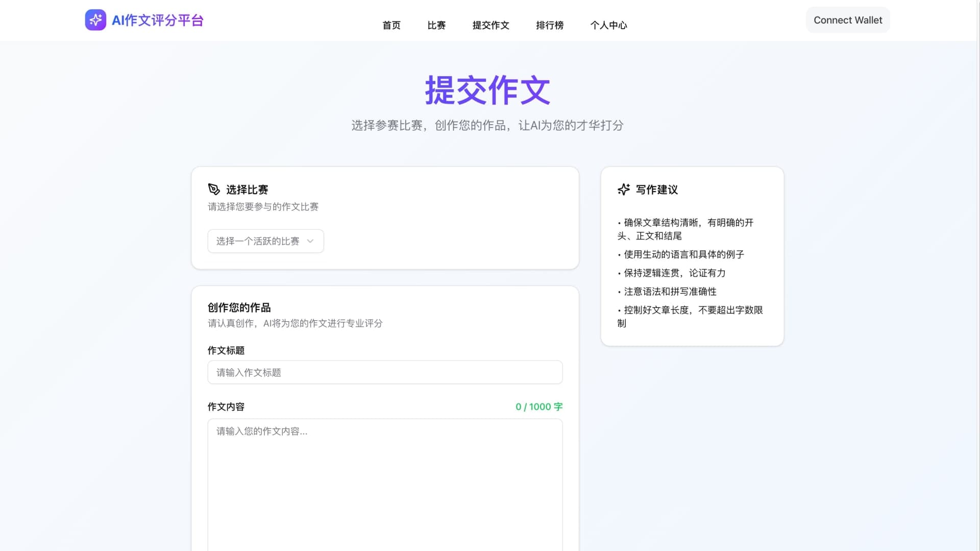Click the pen icon beside 选择比赛

click(214, 189)
